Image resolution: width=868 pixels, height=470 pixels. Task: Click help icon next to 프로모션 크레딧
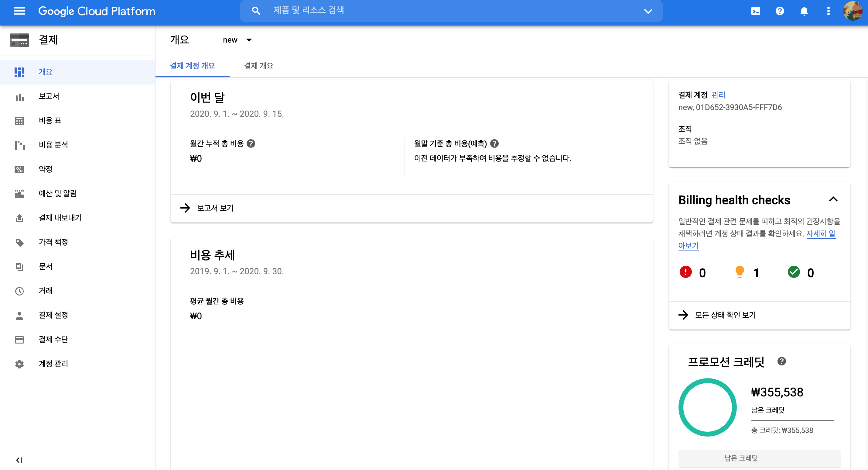[x=781, y=361]
